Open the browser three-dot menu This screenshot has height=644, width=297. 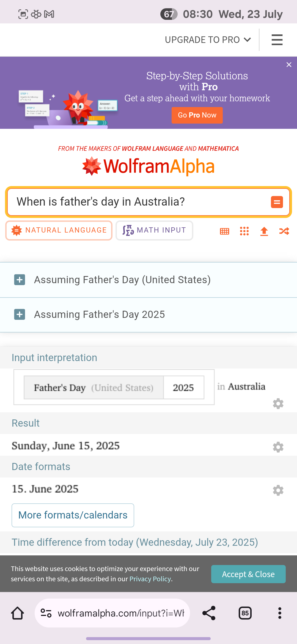point(280,613)
